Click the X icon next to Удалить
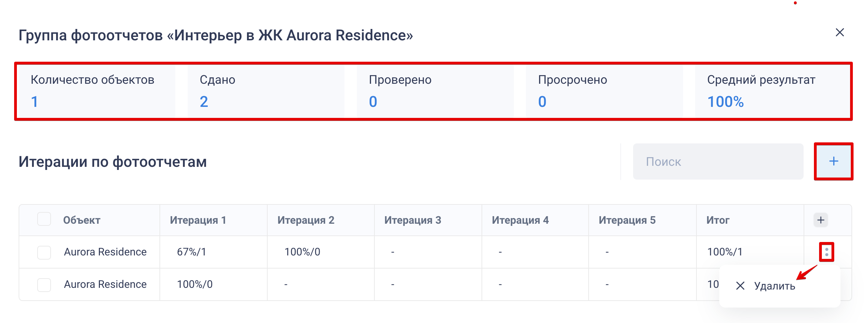Image resolution: width=868 pixels, height=323 pixels. [740, 285]
